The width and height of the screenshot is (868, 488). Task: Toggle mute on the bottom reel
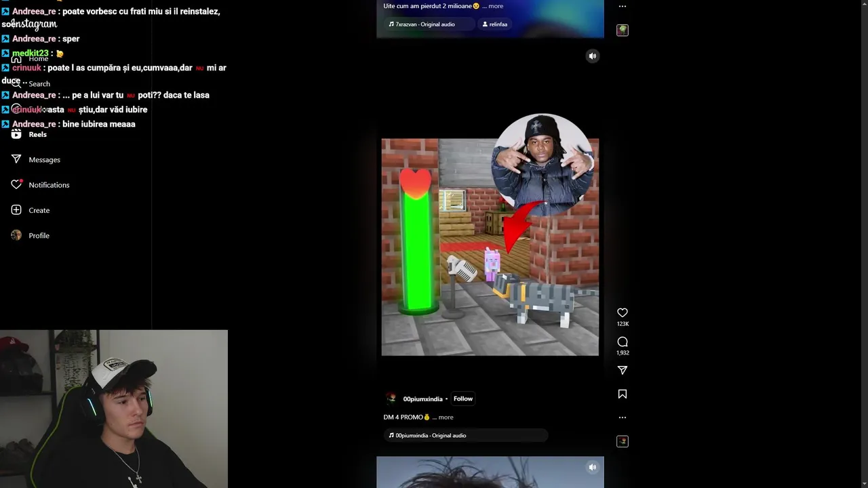point(593,467)
